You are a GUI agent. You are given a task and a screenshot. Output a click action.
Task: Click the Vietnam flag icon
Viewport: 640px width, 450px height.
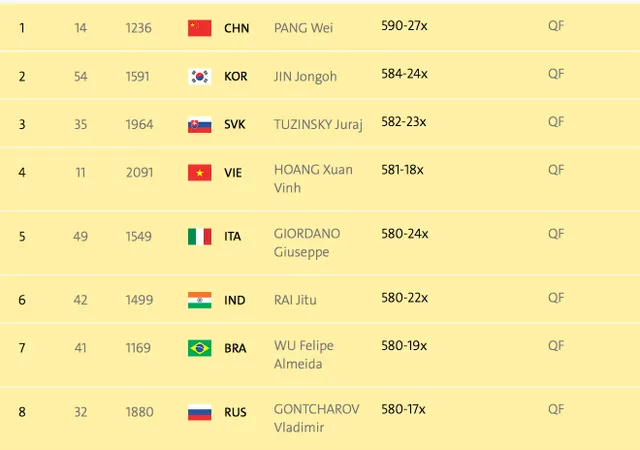[x=200, y=172]
